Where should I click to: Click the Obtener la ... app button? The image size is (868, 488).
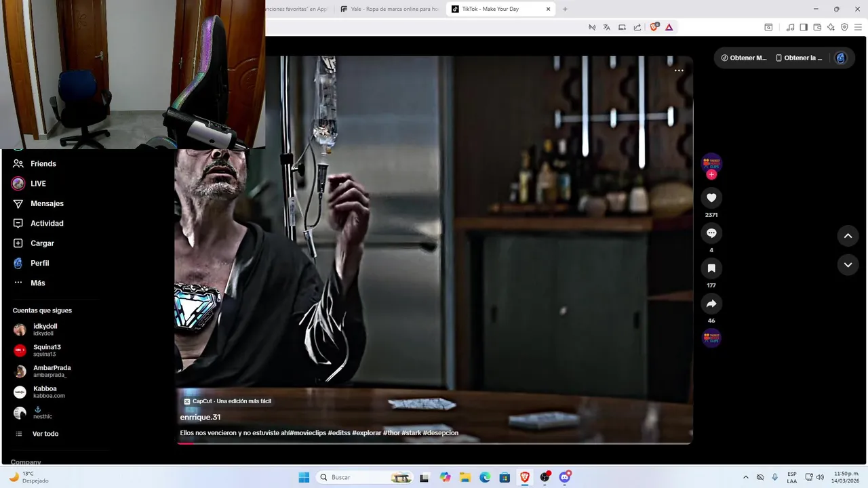[x=799, y=58]
